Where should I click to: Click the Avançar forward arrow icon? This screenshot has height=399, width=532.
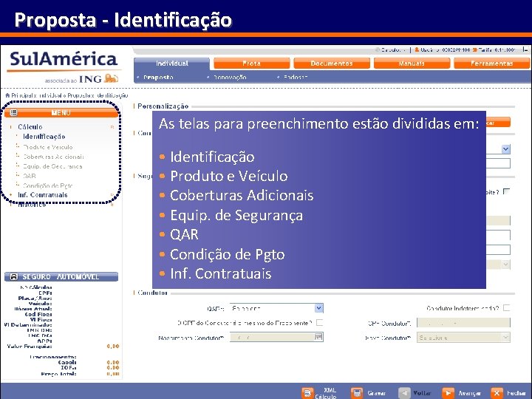click(x=449, y=393)
